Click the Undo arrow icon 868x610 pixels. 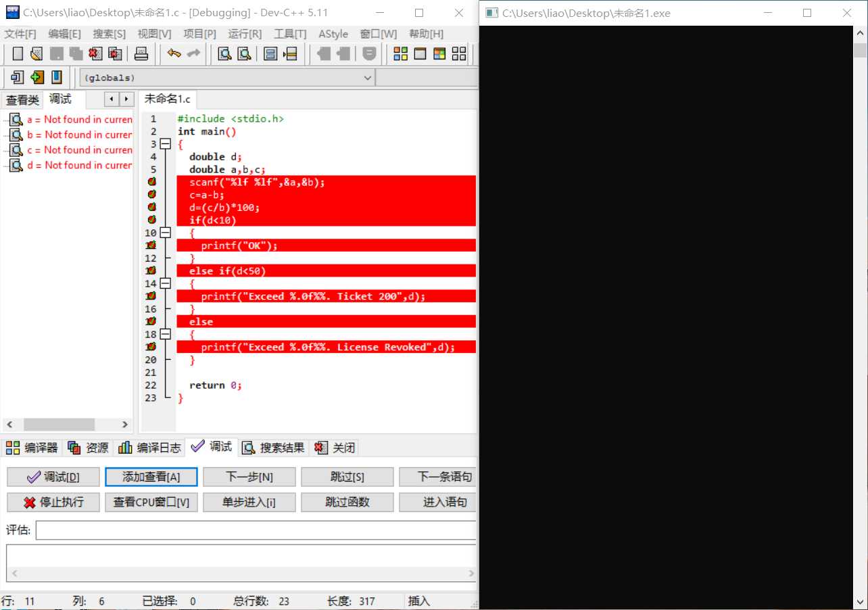(x=174, y=53)
